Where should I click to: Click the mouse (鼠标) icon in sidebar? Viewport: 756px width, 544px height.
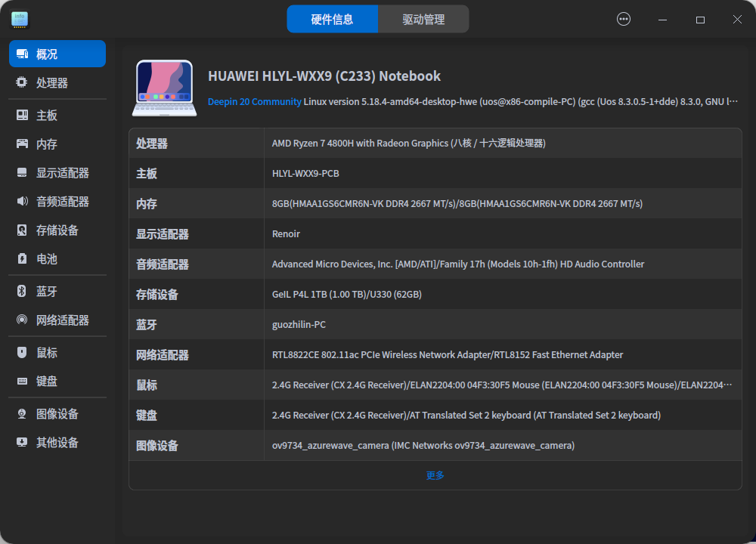point(22,352)
